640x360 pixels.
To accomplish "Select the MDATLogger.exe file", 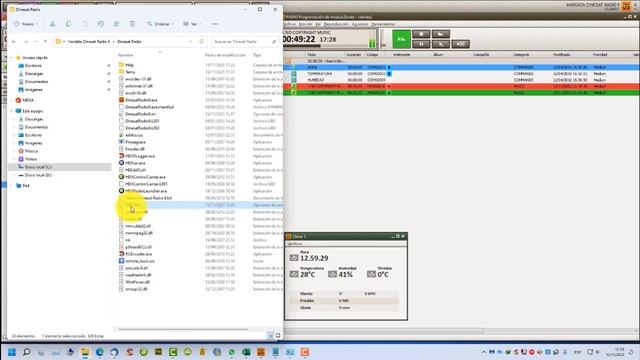I will pos(140,156).
